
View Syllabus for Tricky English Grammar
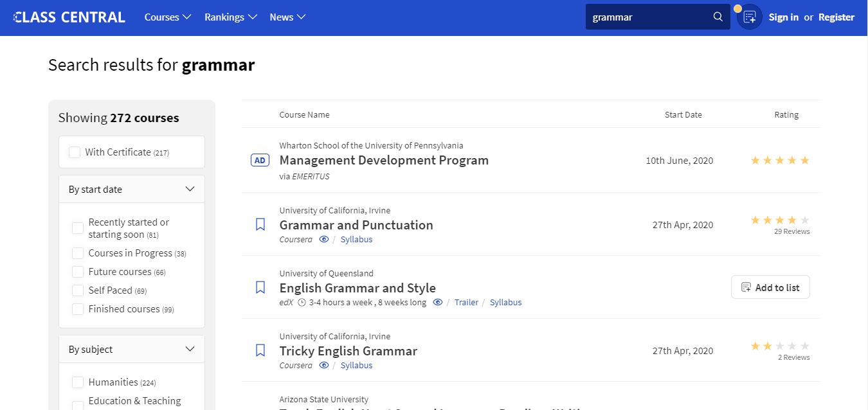tap(356, 365)
